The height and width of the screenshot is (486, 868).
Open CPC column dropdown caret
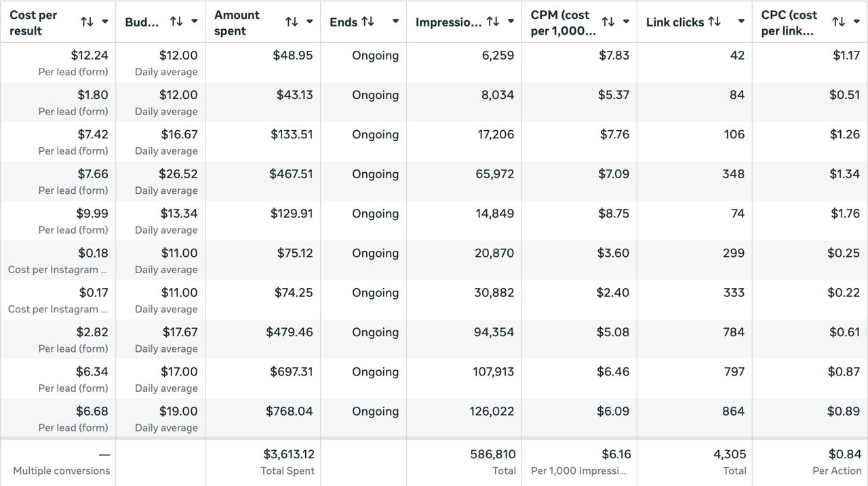point(857,22)
